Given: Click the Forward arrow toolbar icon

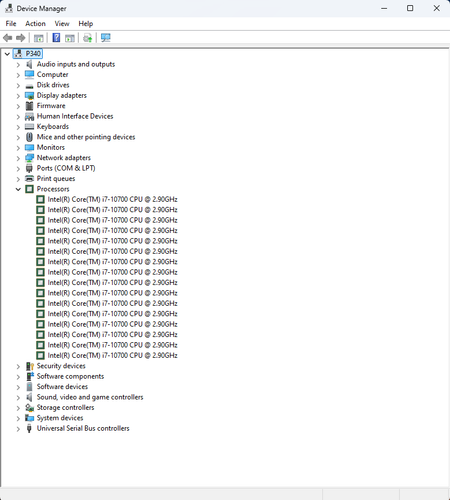Looking at the screenshot, I should (21, 38).
